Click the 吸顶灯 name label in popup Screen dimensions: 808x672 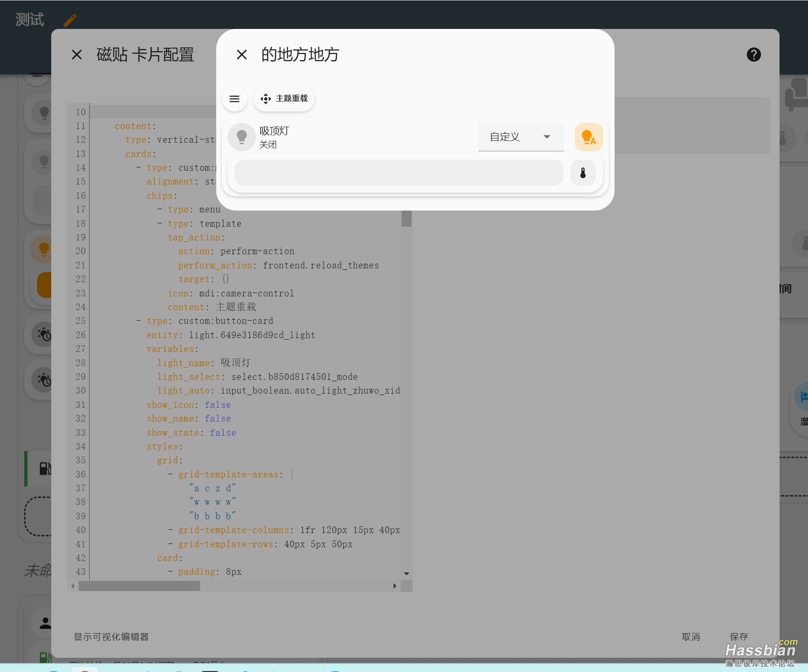[274, 131]
